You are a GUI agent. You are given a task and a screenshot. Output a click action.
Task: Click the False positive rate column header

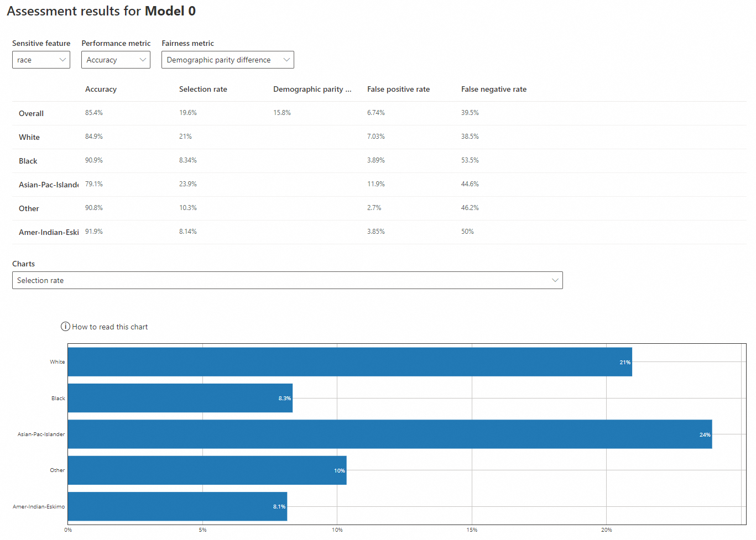point(398,89)
